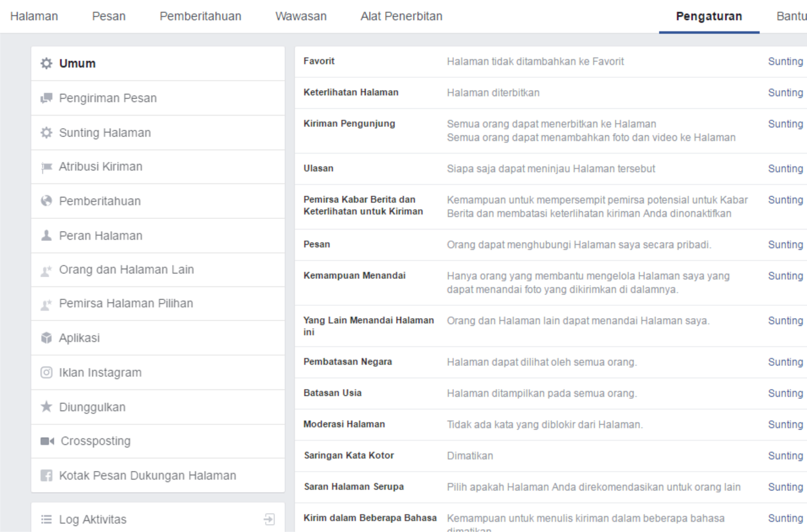Open Pemberitahuan via the globe icon

click(x=46, y=201)
